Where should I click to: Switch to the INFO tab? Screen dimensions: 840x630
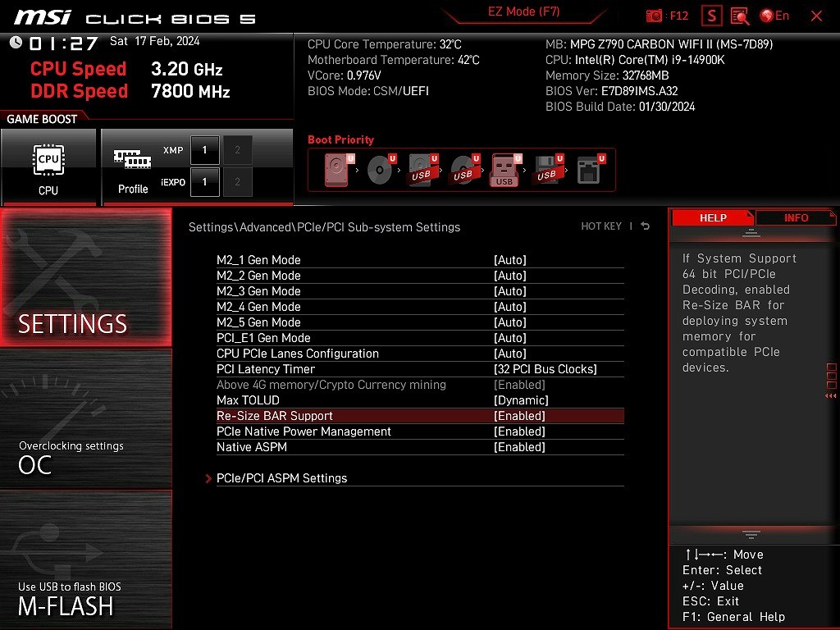(796, 218)
